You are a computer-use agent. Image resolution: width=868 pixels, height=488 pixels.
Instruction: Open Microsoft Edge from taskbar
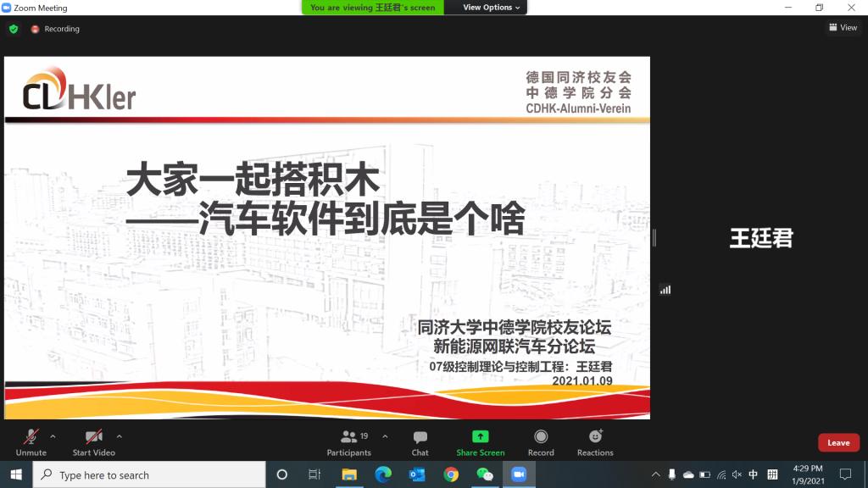[383, 474]
